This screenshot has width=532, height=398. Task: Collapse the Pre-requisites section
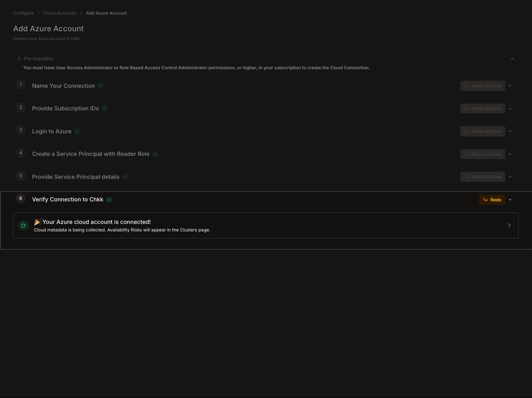512,59
